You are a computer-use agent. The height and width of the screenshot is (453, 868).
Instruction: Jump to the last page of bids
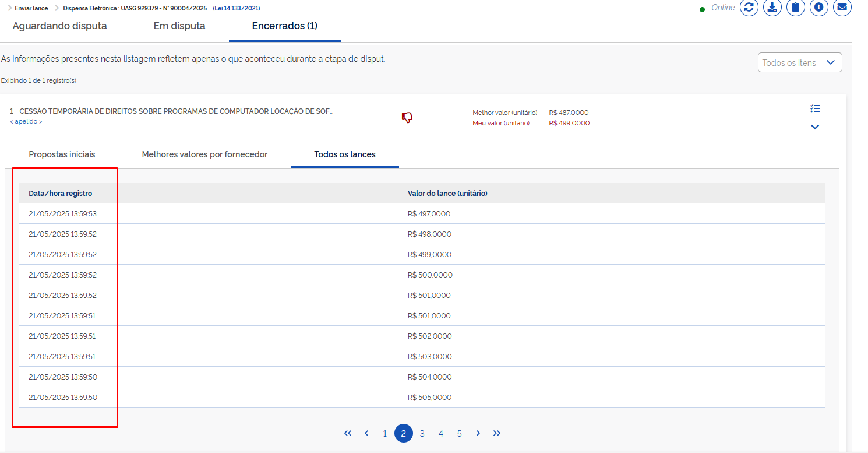(x=497, y=433)
